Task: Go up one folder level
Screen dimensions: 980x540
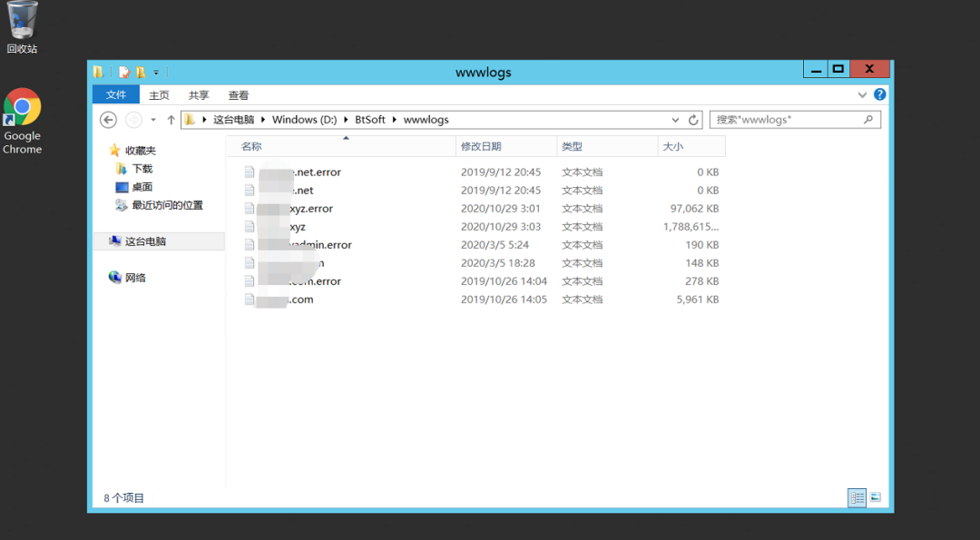Action: (171, 120)
